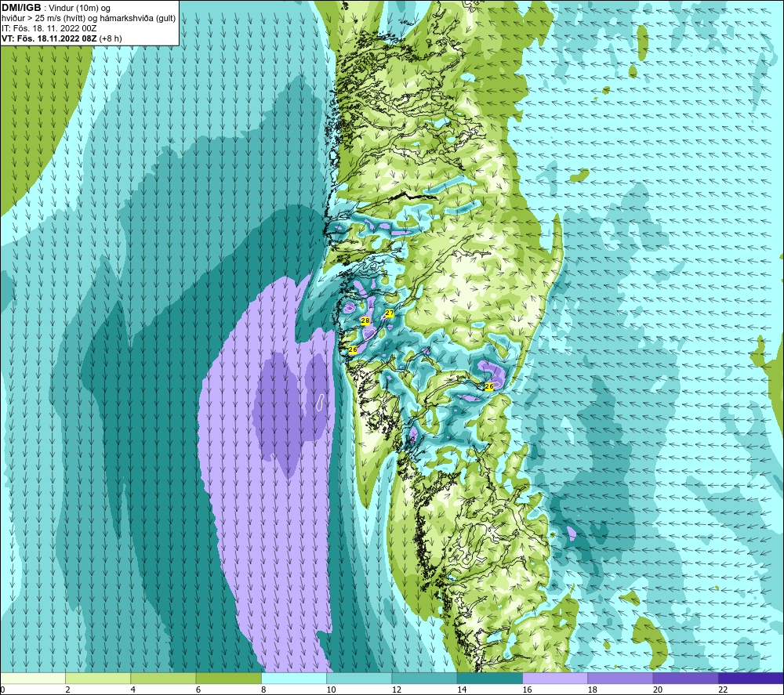
Task: Click the legend scale value 18
Action: 593,690
